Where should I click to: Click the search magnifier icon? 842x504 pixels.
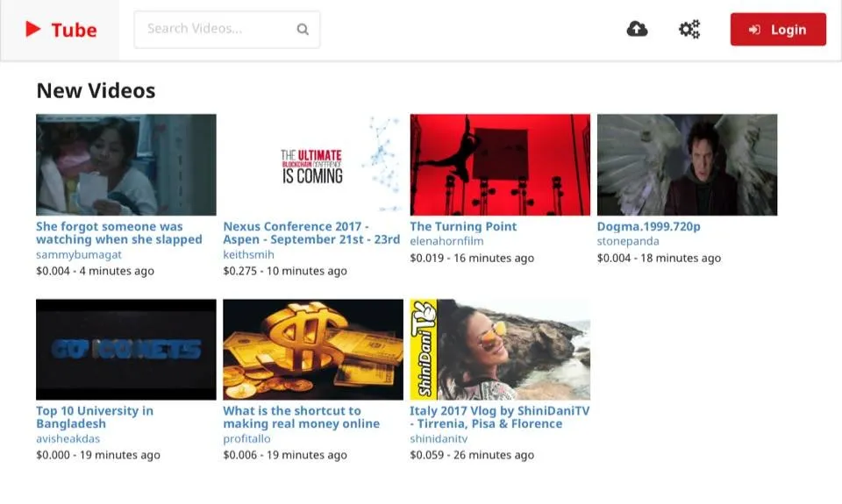303,29
